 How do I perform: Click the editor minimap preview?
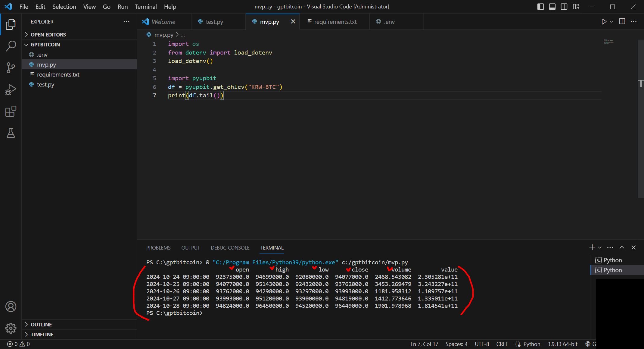pos(608,42)
